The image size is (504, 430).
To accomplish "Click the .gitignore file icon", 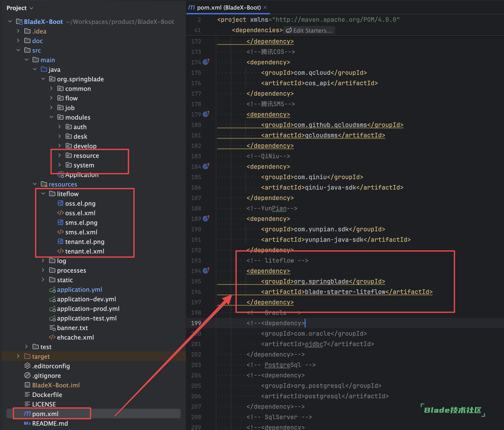I will [x=27, y=375].
